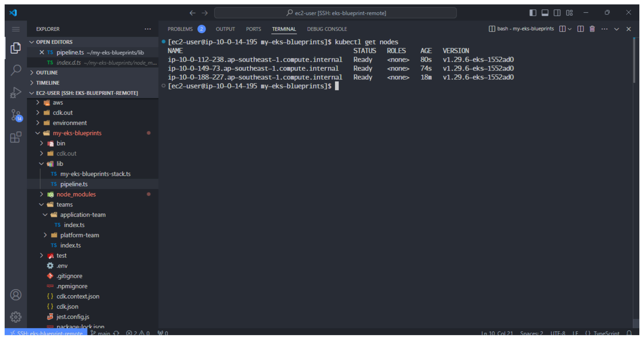Toggle the secondary side bar visibility
The height and width of the screenshot is (340, 644).
point(557,13)
